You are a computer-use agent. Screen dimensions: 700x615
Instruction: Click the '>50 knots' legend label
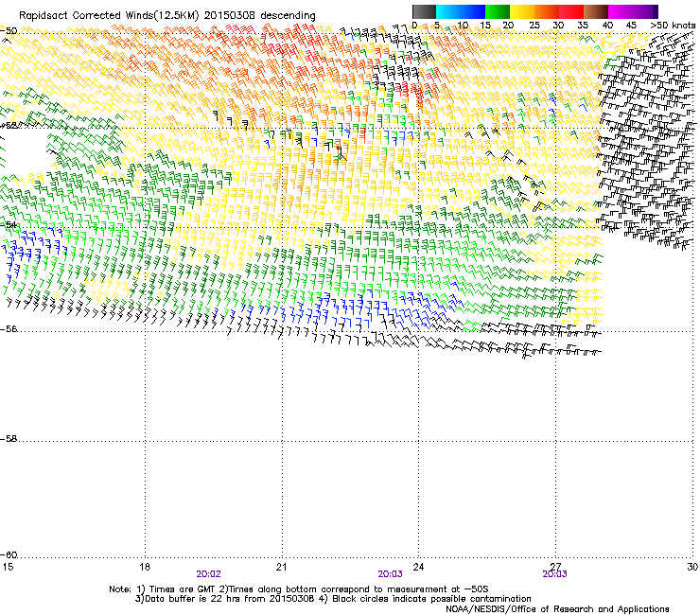pyautogui.click(x=673, y=26)
